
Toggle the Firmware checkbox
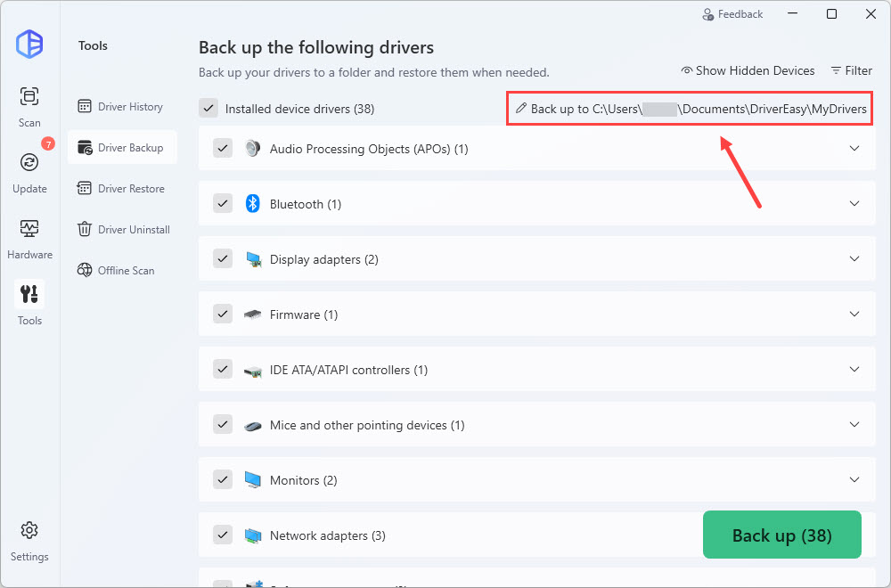(x=223, y=314)
